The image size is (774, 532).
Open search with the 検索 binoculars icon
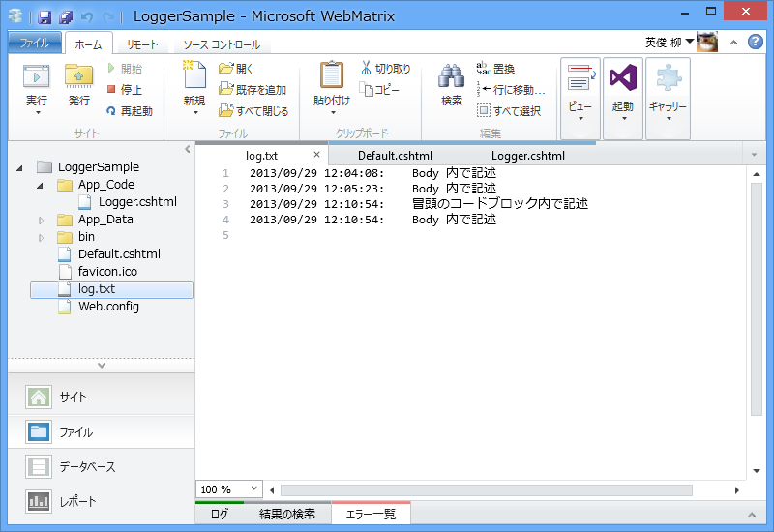[451, 84]
